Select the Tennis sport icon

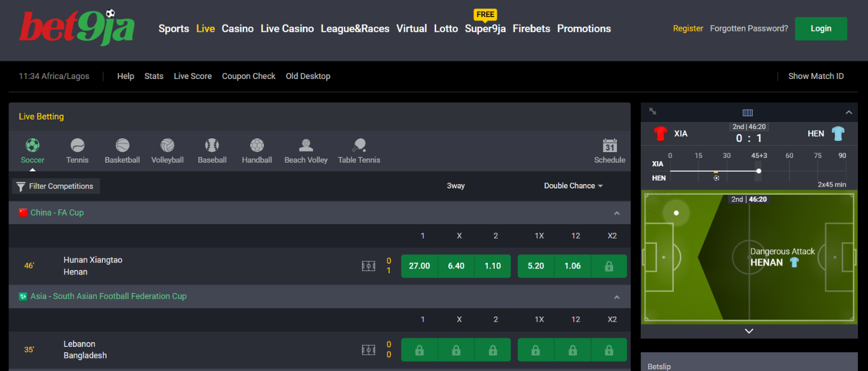(77, 145)
